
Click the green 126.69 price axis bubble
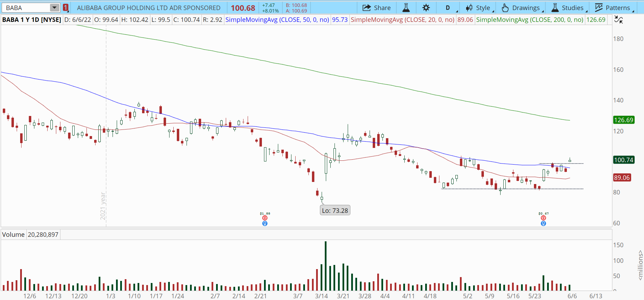(x=624, y=120)
